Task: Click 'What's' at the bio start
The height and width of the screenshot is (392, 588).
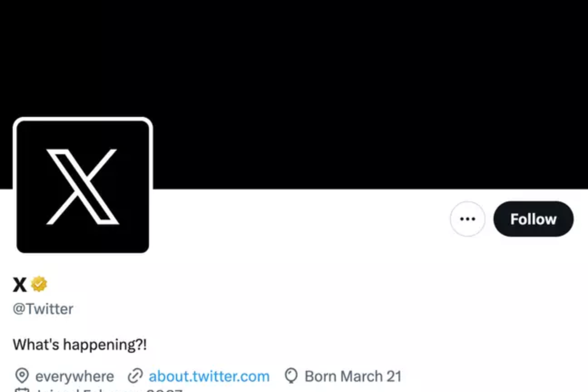Action: (x=36, y=344)
